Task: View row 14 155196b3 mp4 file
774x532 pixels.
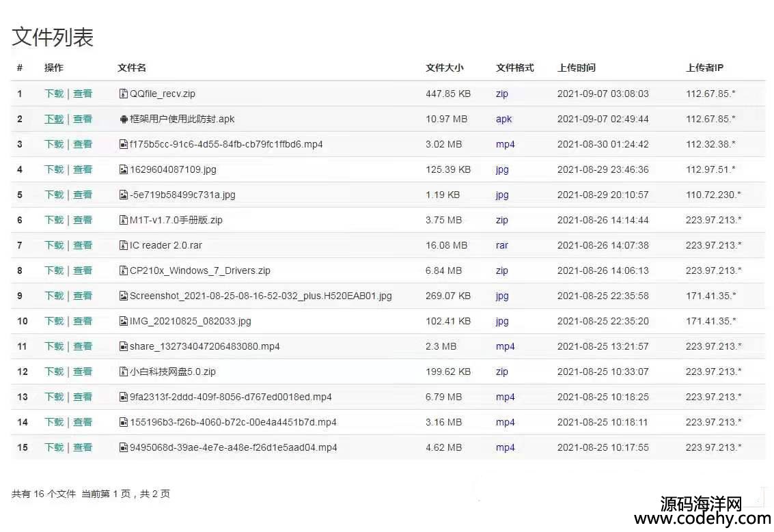Action: 83,423
